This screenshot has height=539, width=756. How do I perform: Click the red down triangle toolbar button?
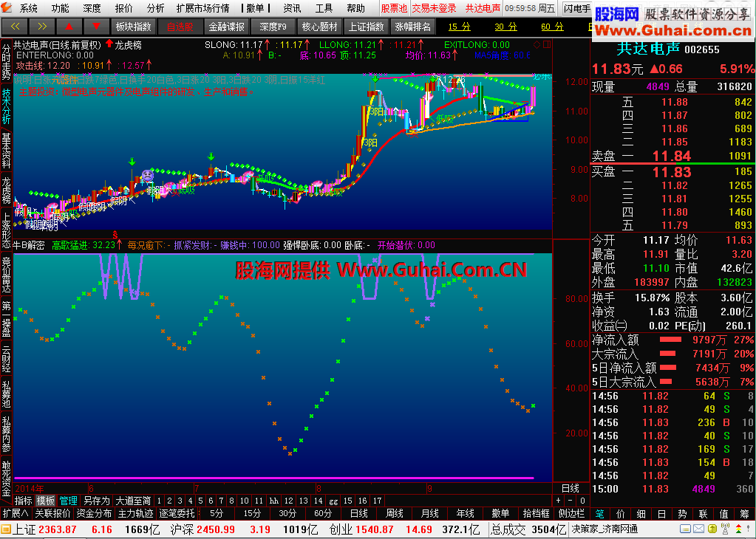(96, 27)
